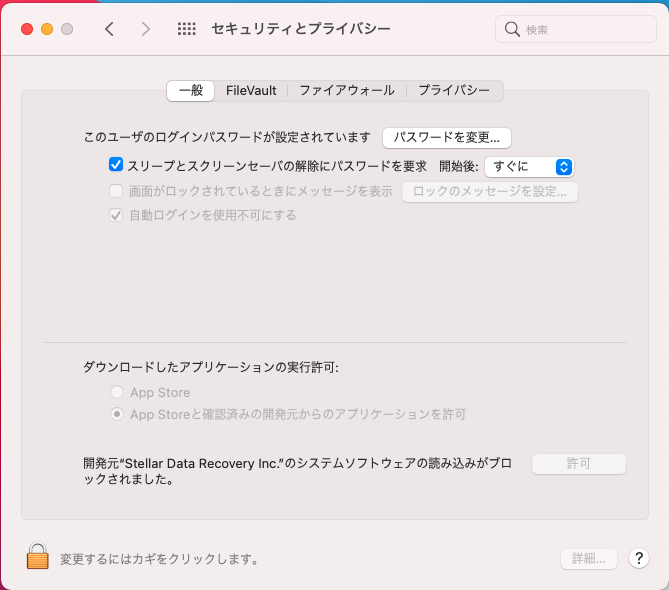
Task: Click the lock icon to make changes
Action: pos(38,556)
